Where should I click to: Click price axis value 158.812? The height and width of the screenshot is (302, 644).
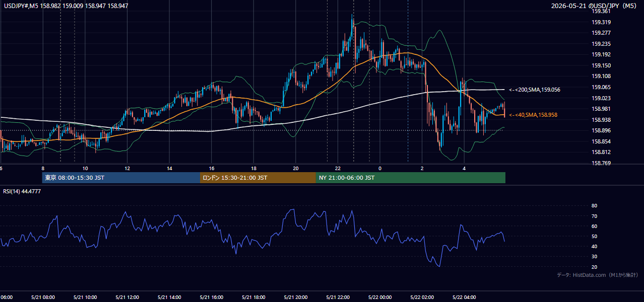(x=602, y=152)
